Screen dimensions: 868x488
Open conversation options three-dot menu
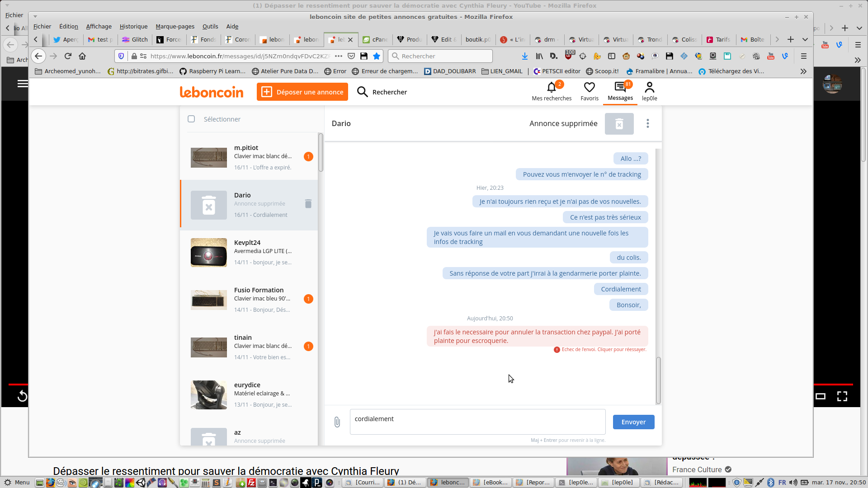647,123
